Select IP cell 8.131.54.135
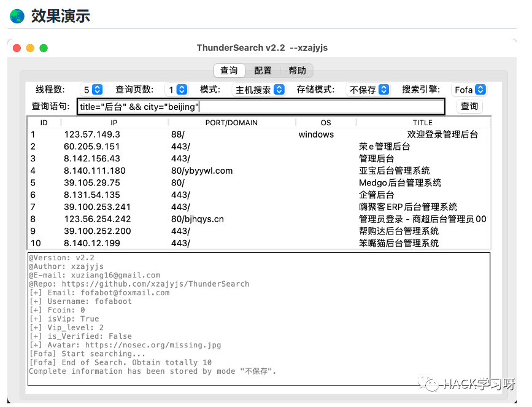Image resolution: width=532 pixels, height=407 pixels. 92,195
